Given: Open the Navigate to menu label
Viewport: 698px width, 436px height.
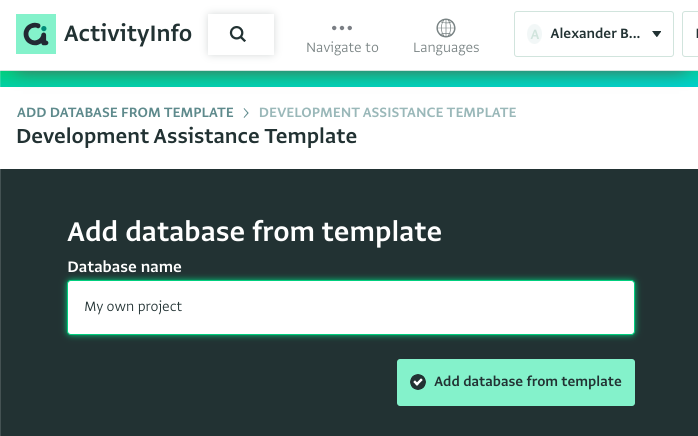Looking at the screenshot, I should point(342,47).
